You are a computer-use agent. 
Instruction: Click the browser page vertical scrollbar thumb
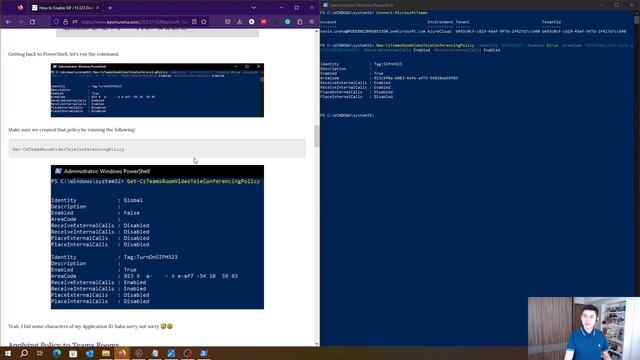coord(316,136)
